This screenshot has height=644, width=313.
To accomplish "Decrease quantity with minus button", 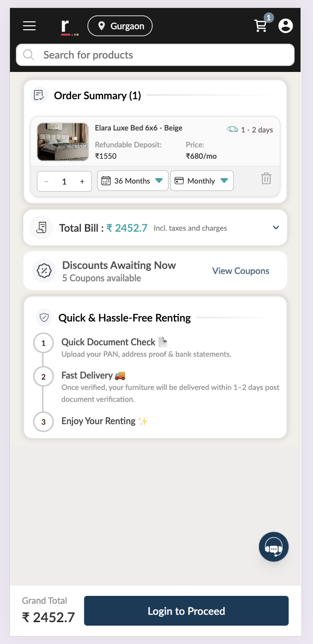I will click(47, 182).
